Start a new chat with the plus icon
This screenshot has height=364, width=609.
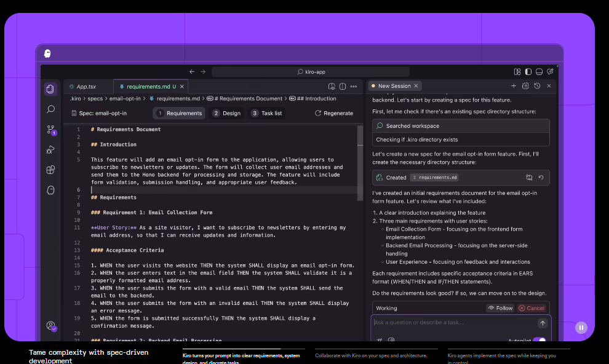click(514, 86)
